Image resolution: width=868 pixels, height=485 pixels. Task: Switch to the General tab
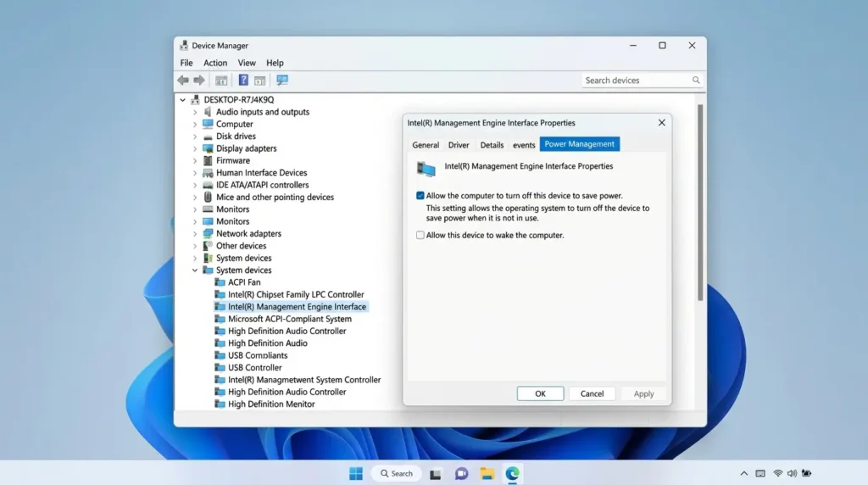tap(426, 145)
